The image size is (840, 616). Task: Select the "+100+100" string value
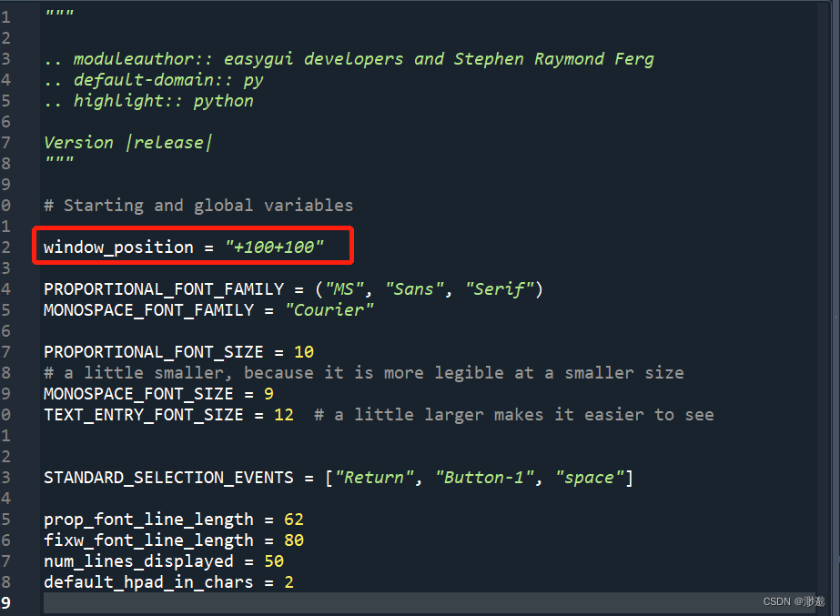pos(274,247)
